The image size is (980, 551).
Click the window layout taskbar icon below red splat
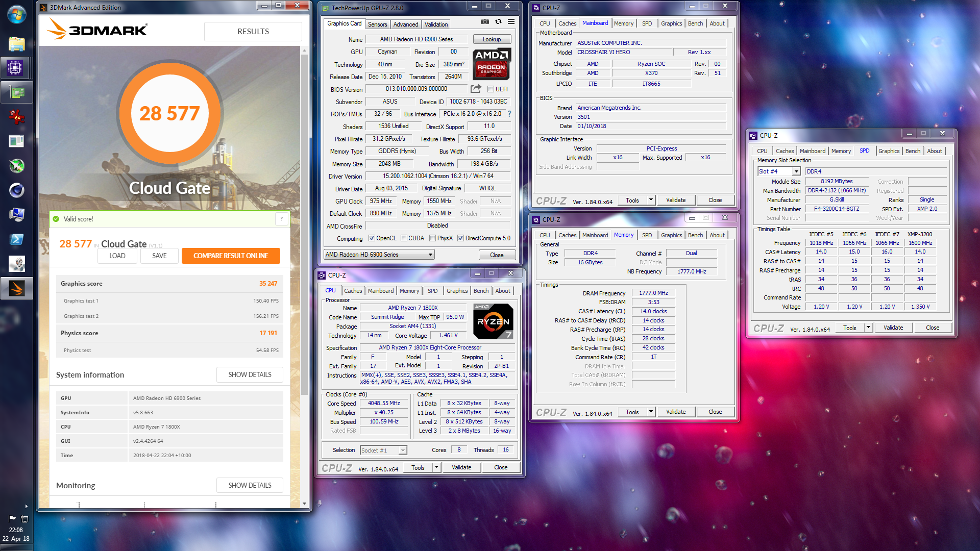click(16, 141)
